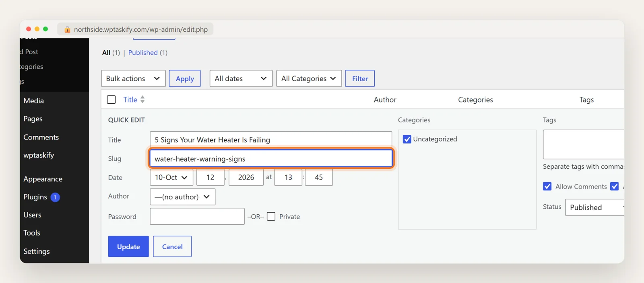This screenshot has height=283, width=644.
Task: Uncheck the Uncategorized category checkbox
Action: (407, 139)
